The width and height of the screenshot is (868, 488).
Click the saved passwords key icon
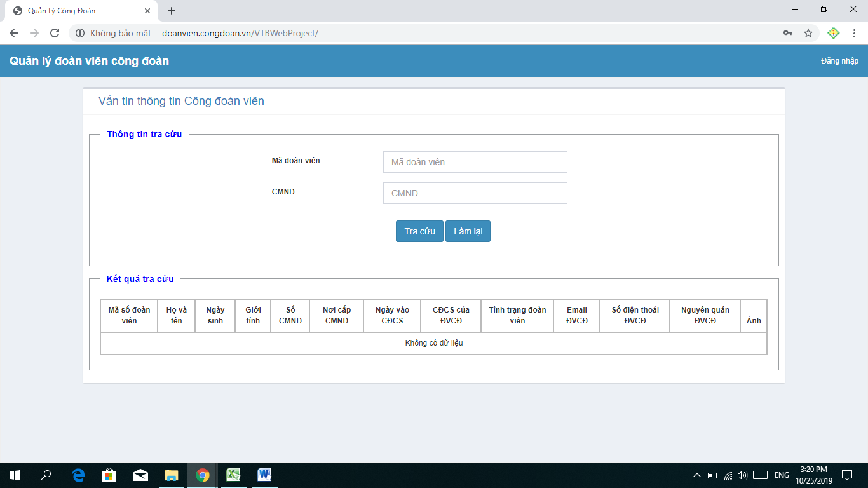click(x=788, y=33)
